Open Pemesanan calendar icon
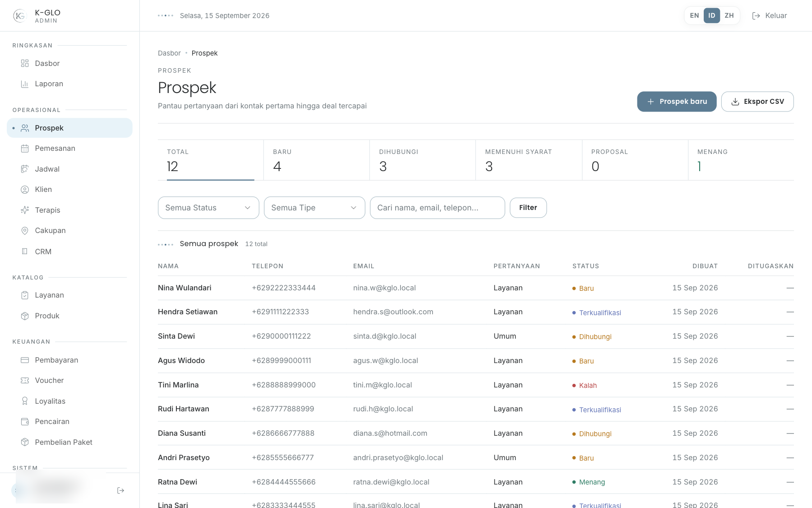 point(25,149)
